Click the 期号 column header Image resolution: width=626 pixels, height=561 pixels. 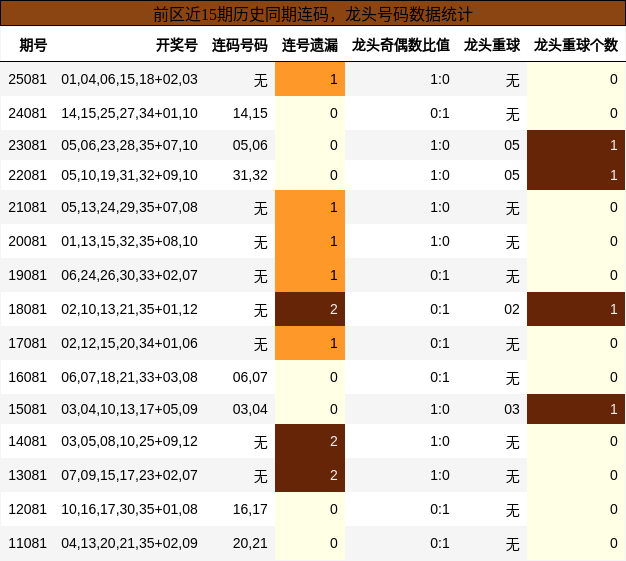tap(33, 45)
